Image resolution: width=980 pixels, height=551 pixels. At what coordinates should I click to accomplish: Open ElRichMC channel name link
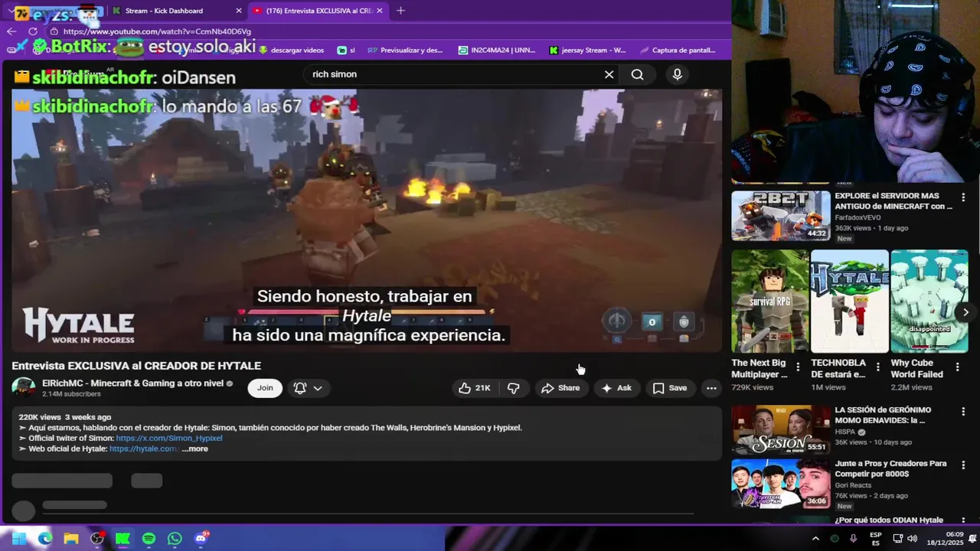point(132,383)
